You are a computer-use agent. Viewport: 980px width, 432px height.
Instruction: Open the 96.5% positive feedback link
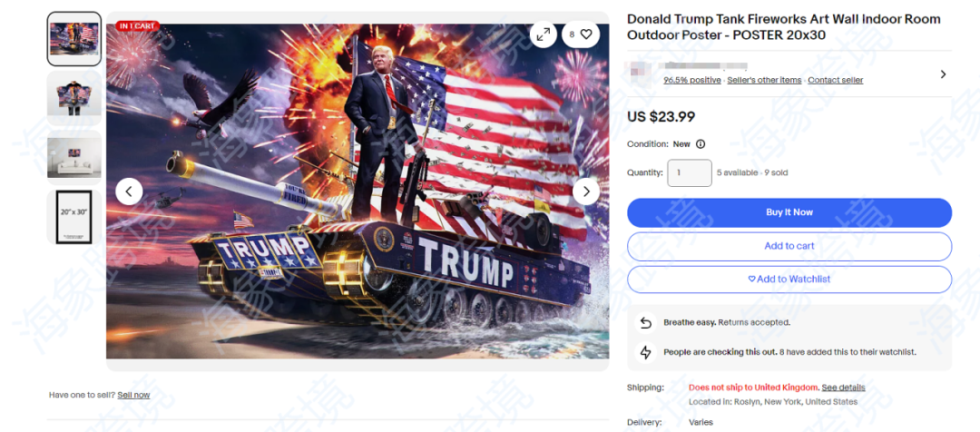(691, 80)
